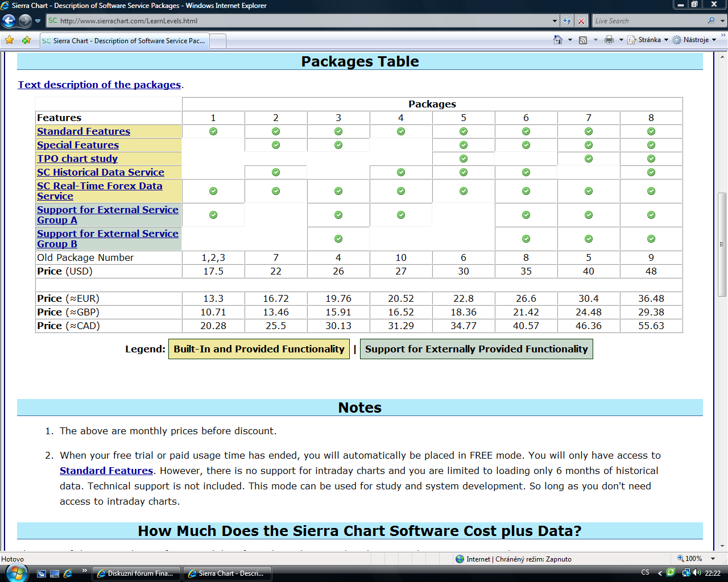Click the Print icon in toolbar
Image resolution: width=728 pixels, height=582 pixels.
tap(609, 40)
